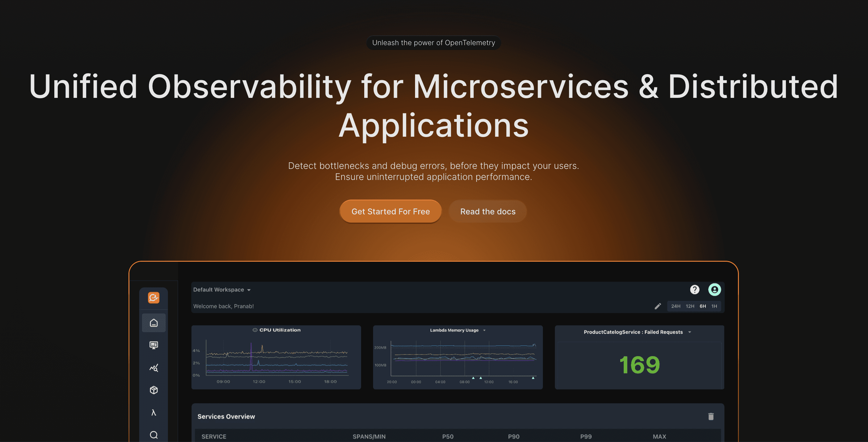Open the dashboard monitor sidebar icon

[x=154, y=345]
